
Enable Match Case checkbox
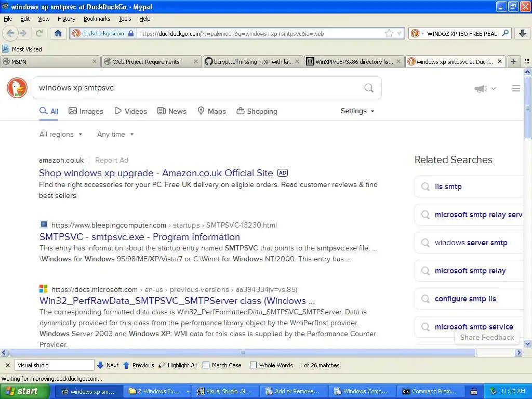coord(206,365)
